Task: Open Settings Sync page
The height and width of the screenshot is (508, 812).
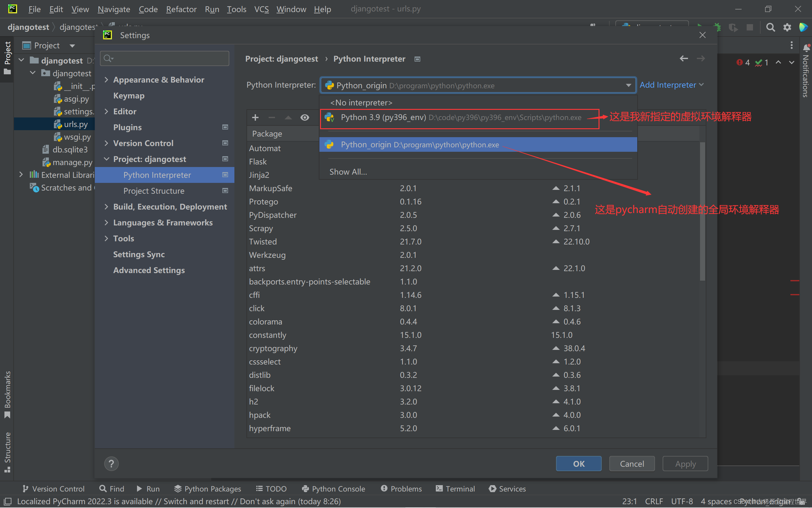Action: pos(164,254)
